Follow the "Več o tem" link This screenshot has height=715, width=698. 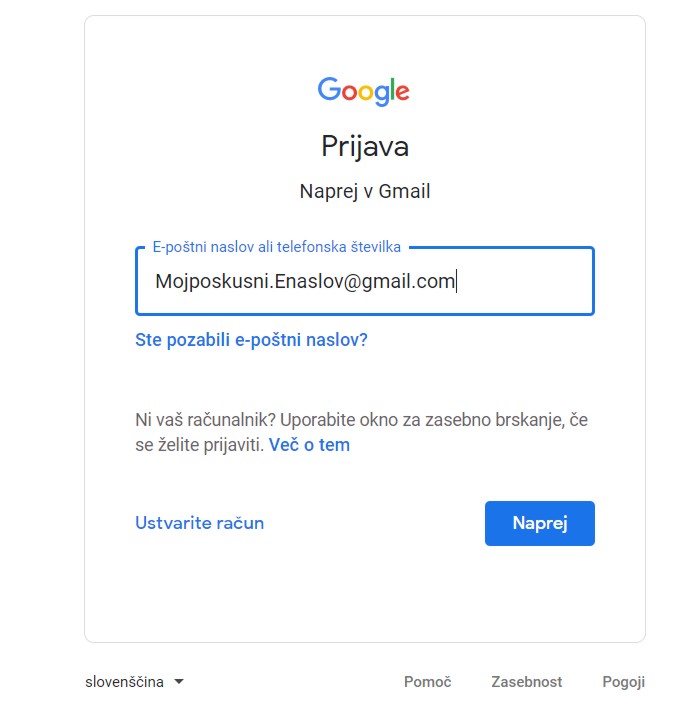[x=309, y=445]
